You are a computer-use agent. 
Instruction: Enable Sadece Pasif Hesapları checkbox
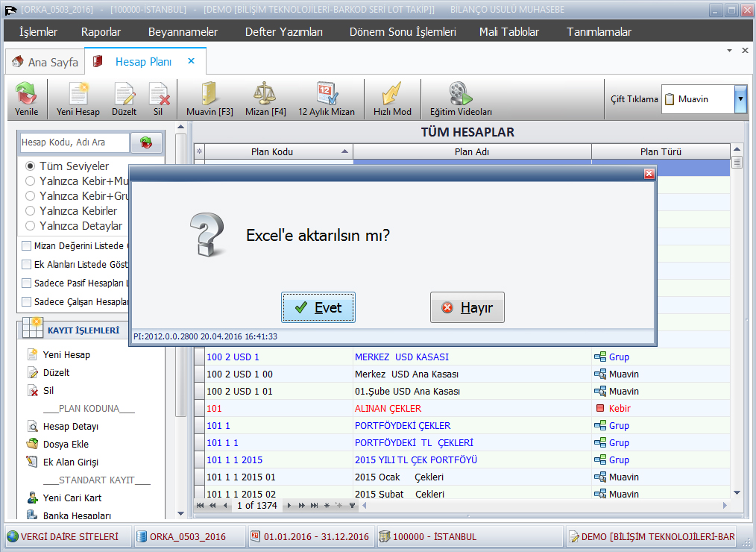pyautogui.click(x=27, y=283)
